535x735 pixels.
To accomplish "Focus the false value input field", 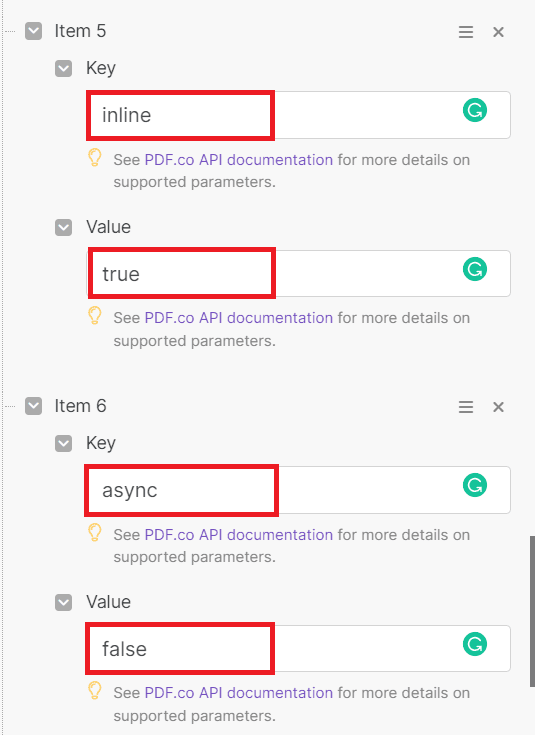I will 299,648.
